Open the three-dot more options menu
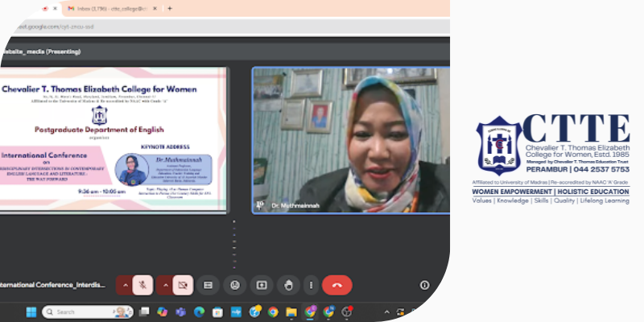The height and width of the screenshot is (322, 644). coord(312,285)
